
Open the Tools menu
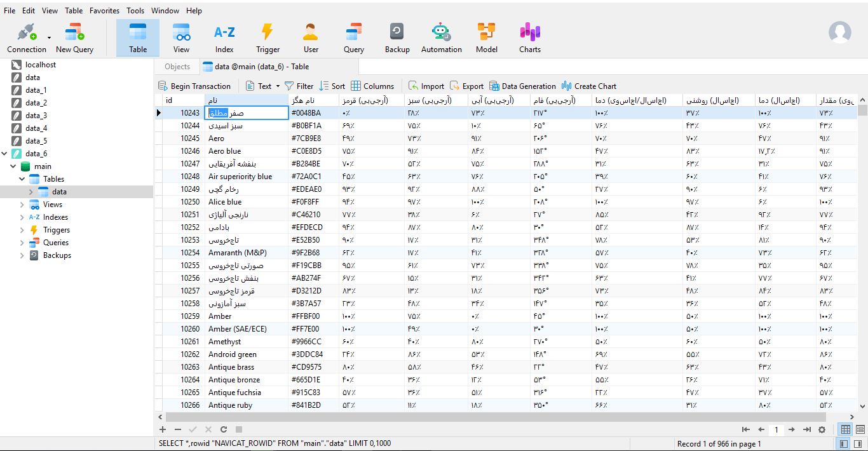pyautogui.click(x=135, y=10)
